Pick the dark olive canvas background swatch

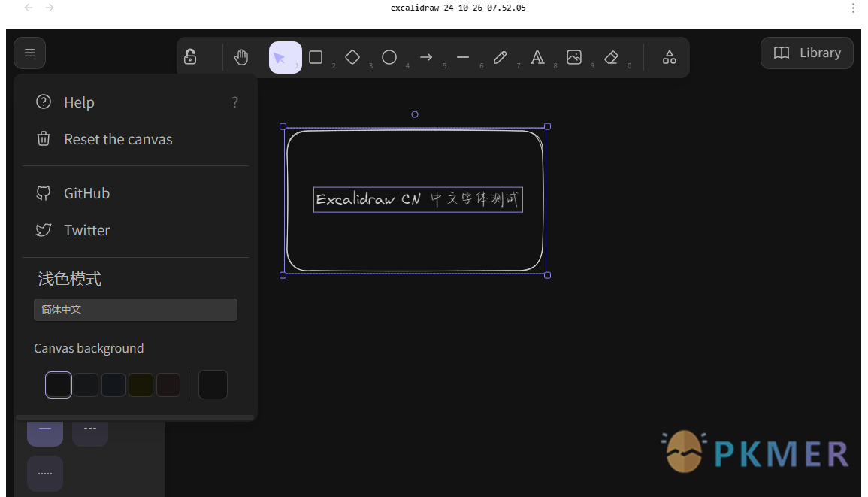coord(141,385)
